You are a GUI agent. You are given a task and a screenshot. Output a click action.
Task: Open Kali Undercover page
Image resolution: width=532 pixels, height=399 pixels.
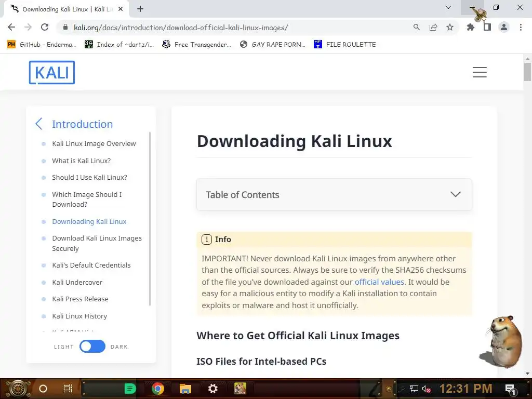click(x=77, y=282)
